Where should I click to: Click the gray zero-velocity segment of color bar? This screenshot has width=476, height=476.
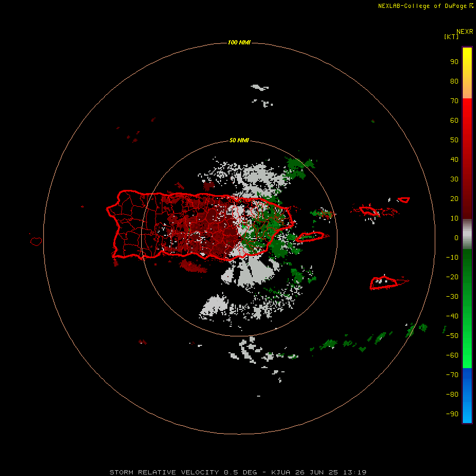[x=467, y=234]
